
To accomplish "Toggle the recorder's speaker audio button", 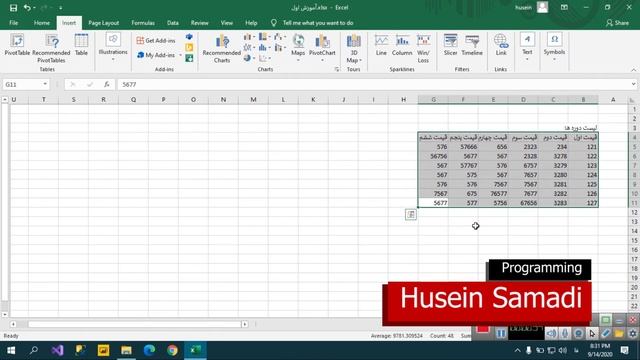I will (x=551, y=334).
